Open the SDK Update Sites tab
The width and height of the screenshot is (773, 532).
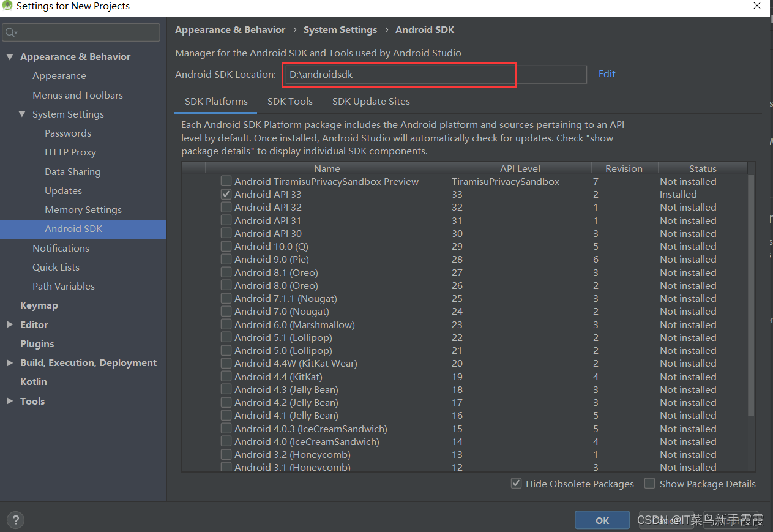371,102
